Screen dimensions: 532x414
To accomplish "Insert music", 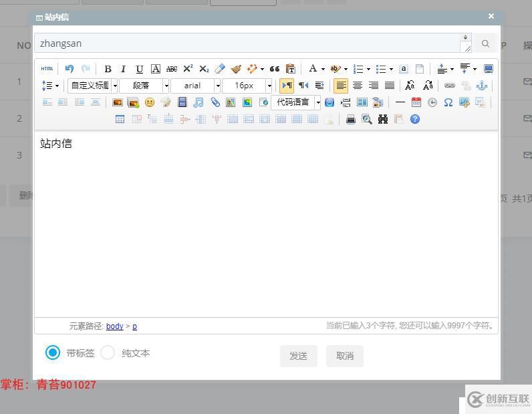I will [x=198, y=102].
